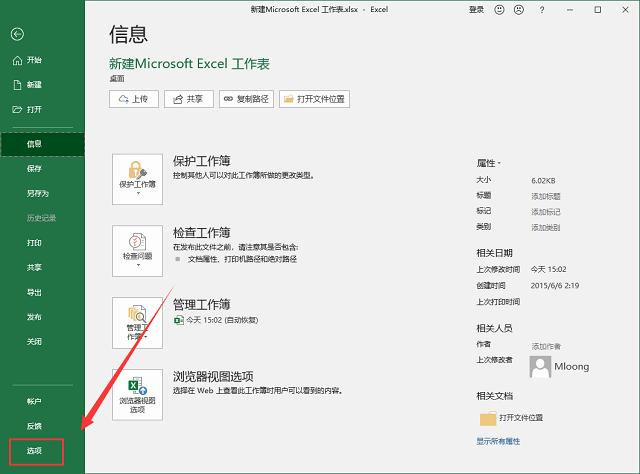Click the 添加类别 field

(546, 227)
